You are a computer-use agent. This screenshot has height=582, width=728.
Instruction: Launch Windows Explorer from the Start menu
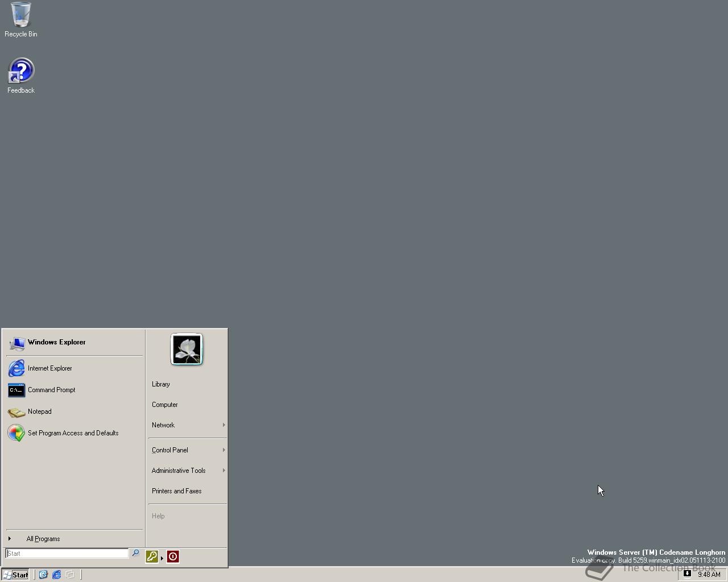74,342
